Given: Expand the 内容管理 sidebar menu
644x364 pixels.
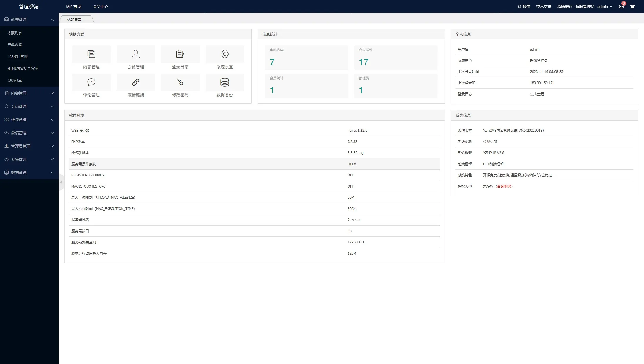Looking at the screenshot, I should pyautogui.click(x=29, y=93).
